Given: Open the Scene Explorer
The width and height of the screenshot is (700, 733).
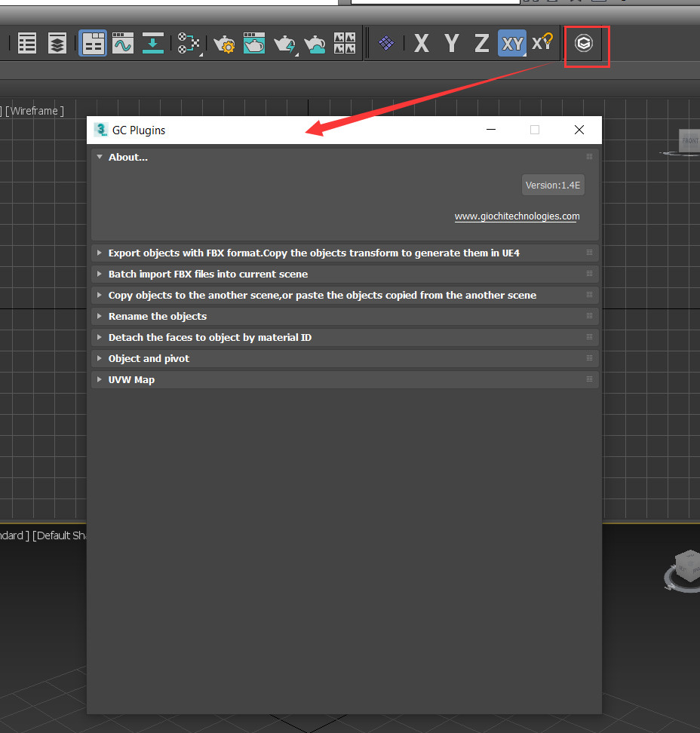Looking at the screenshot, I should pyautogui.click(x=26, y=44).
